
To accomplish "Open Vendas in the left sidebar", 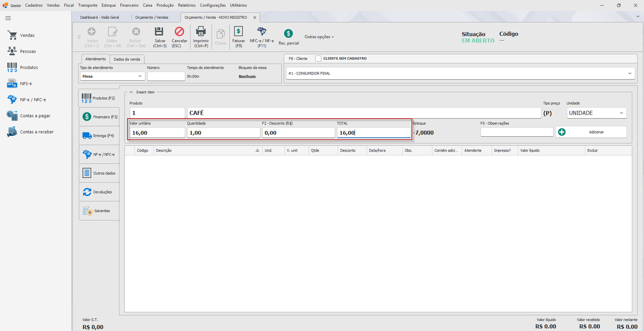I will click(21, 35).
